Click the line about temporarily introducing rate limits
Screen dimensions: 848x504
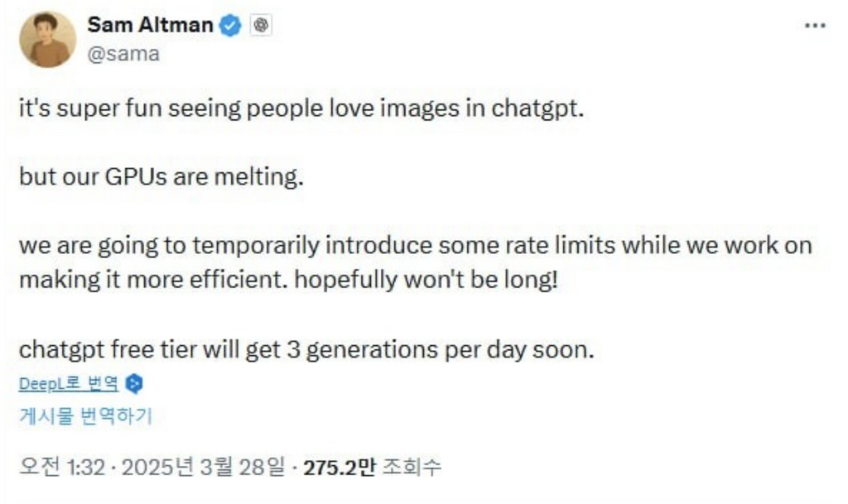[416, 246]
